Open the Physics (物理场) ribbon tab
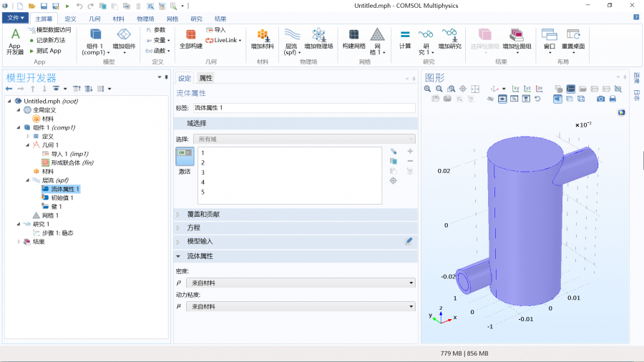644x362 pixels. click(x=145, y=19)
